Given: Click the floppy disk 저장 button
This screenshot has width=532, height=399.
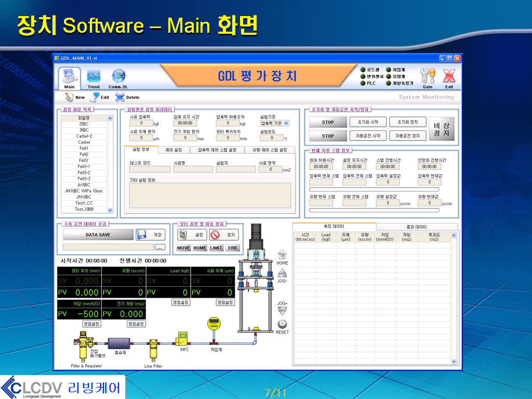Looking at the screenshot, I should (150, 235).
